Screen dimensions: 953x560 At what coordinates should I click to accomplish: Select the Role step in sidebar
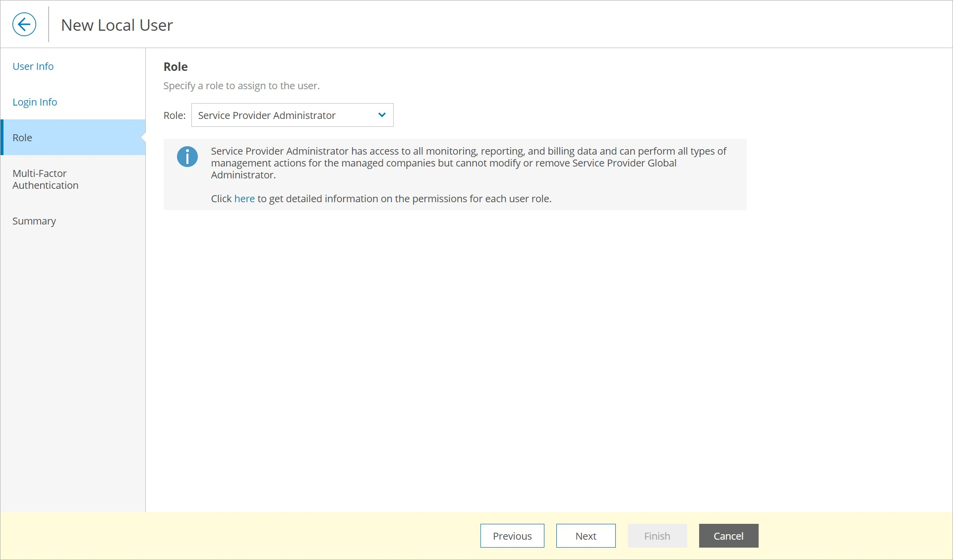[22, 138]
